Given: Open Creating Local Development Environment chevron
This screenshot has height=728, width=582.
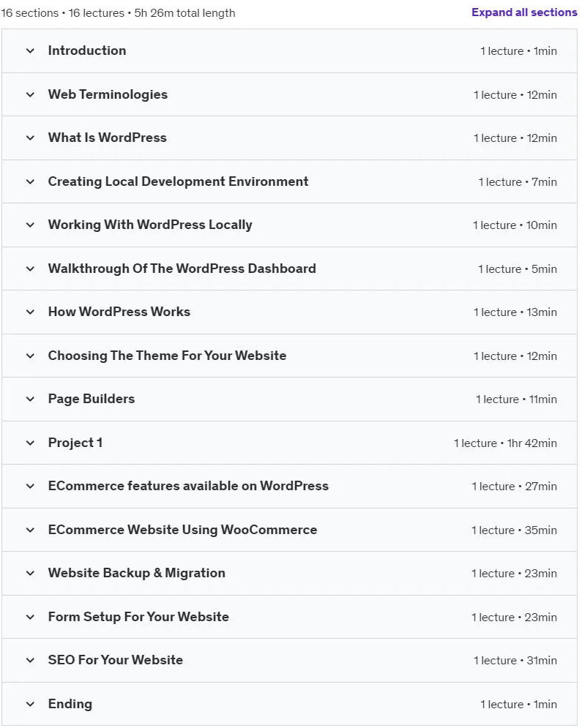Looking at the screenshot, I should pyautogui.click(x=30, y=181).
